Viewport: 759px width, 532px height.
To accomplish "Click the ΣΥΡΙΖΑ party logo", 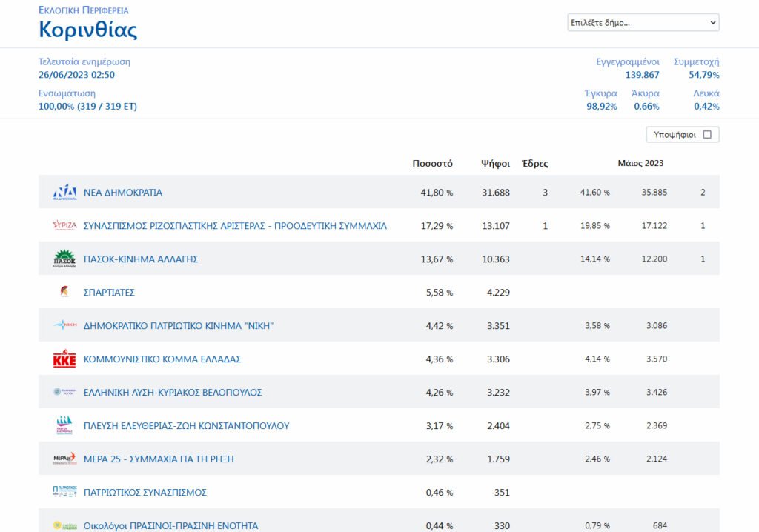I will (x=65, y=225).
